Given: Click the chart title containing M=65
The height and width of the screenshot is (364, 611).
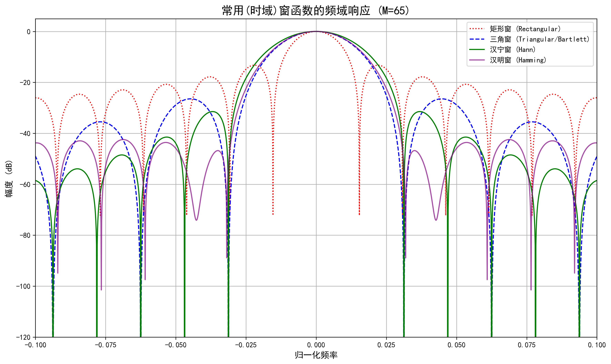Looking at the screenshot, I should [316, 11].
